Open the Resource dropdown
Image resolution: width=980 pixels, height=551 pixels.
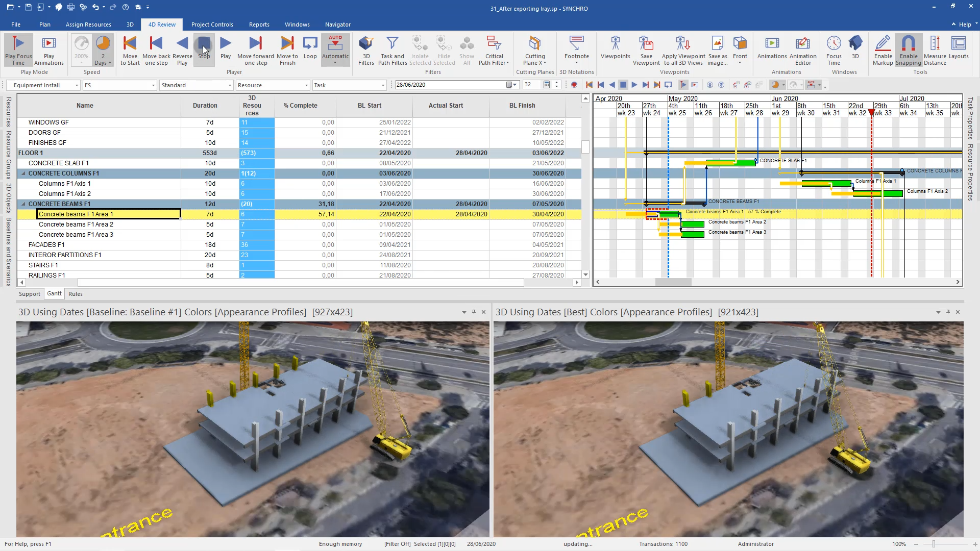(306, 85)
